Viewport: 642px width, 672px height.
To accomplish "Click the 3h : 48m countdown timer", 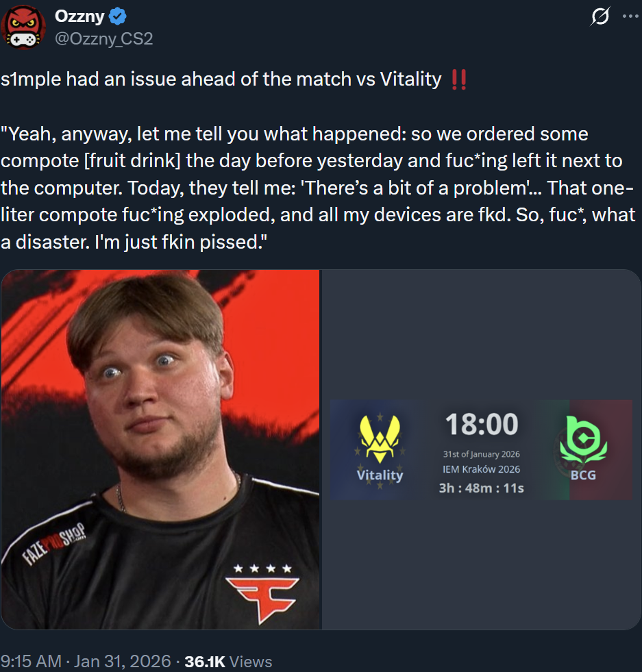I will pyautogui.click(x=481, y=488).
